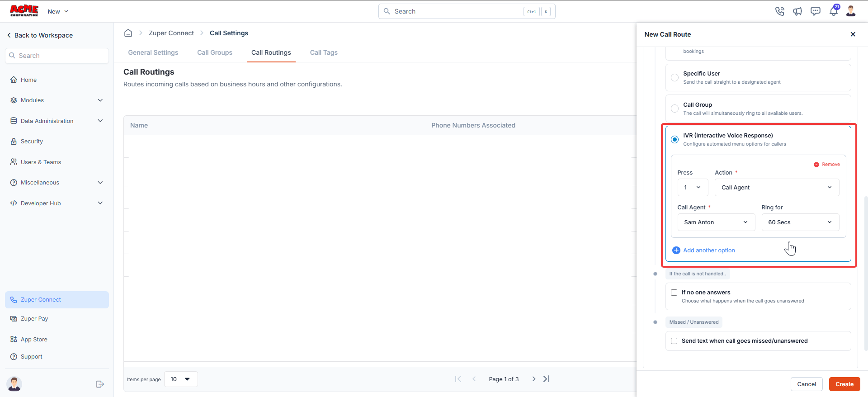The width and height of the screenshot is (868, 397).
Task: Open Zuper Connect in the sidebar
Action: click(57, 300)
